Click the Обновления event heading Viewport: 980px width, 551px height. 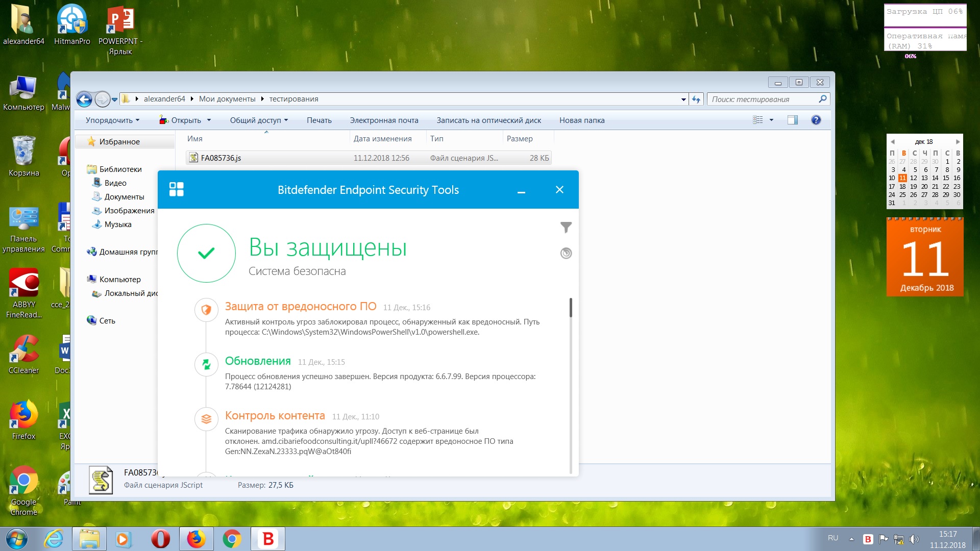(258, 361)
